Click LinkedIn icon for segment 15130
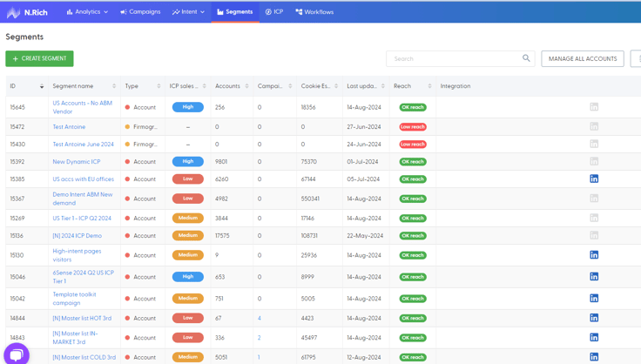 594,255
